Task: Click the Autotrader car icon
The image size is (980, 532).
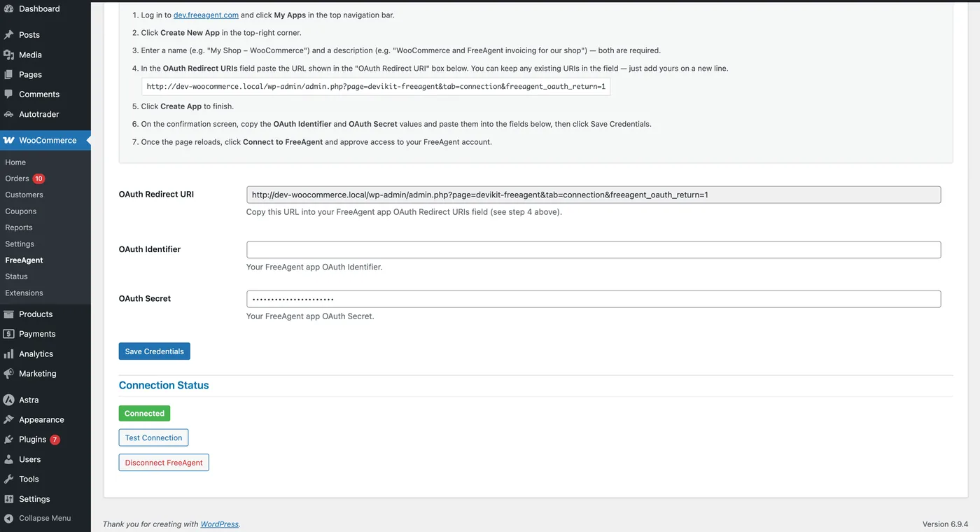Action: tap(8, 114)
